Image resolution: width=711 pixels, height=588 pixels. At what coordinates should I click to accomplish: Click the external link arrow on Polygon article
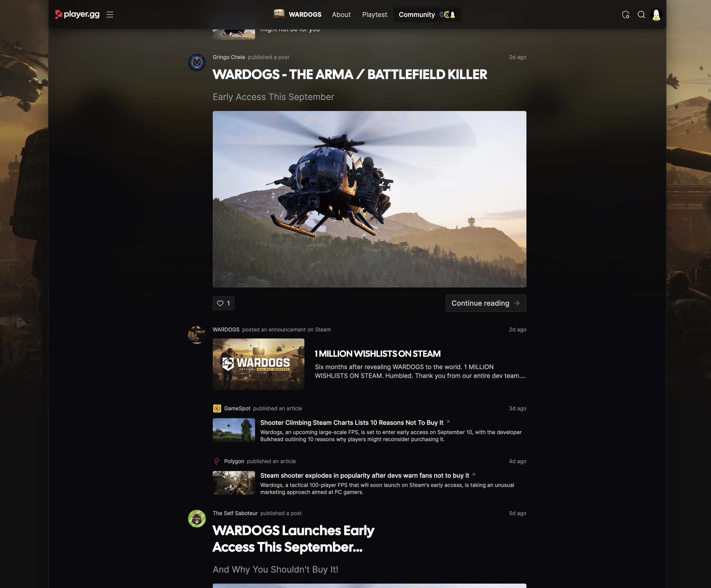[474, 475]
